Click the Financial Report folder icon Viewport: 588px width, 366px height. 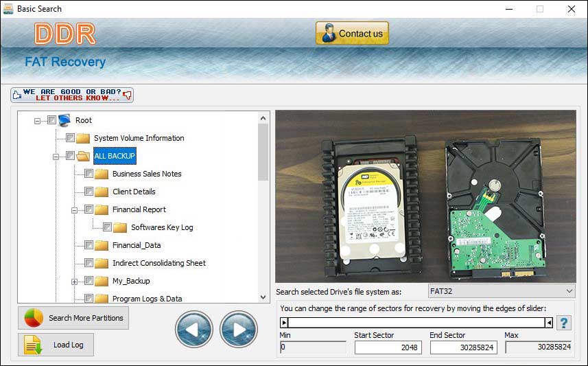coord(102,209)
